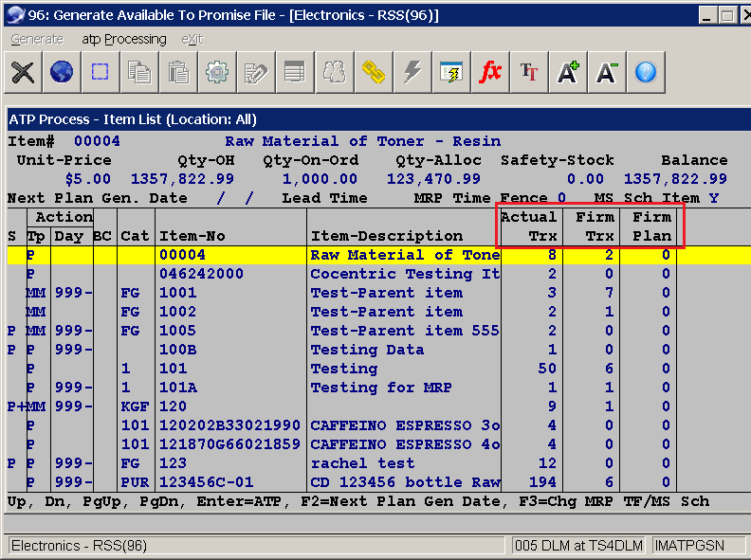Select item number 1001
751x560 pixels.
(177, 293)
